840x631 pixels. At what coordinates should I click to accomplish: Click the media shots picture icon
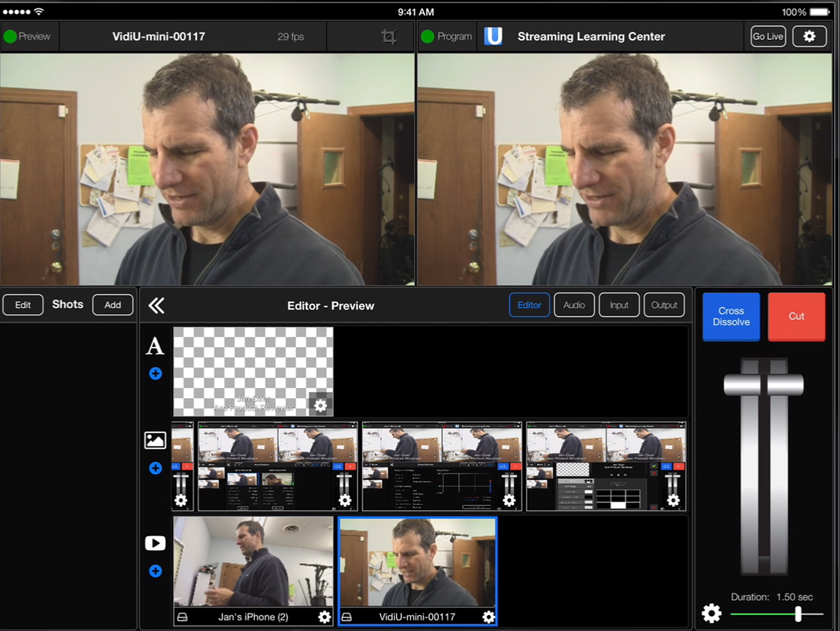click(x=156, y=440)
